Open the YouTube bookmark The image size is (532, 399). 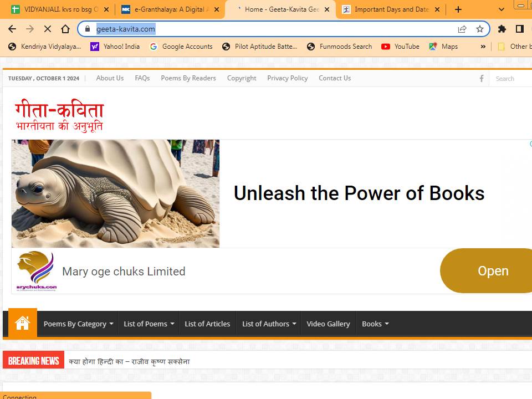tap(401, 47)
